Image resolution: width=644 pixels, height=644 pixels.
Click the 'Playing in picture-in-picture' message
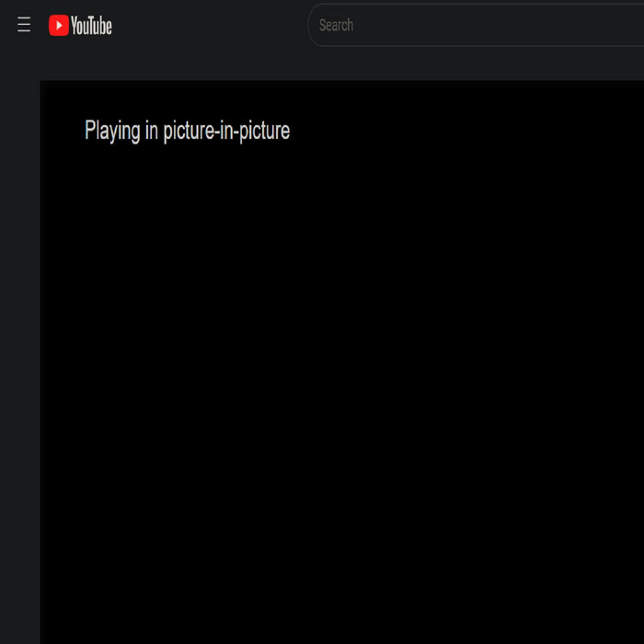(x=187, y=131)
